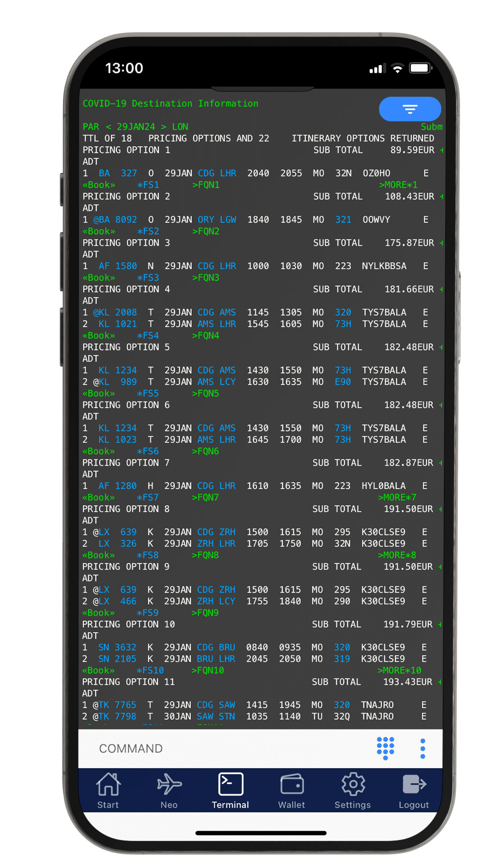The height and width of the screenshot is (868, 500).
Task: Tap the COMMAND input field
Action: pyautogui.click(x=225, y=748)
